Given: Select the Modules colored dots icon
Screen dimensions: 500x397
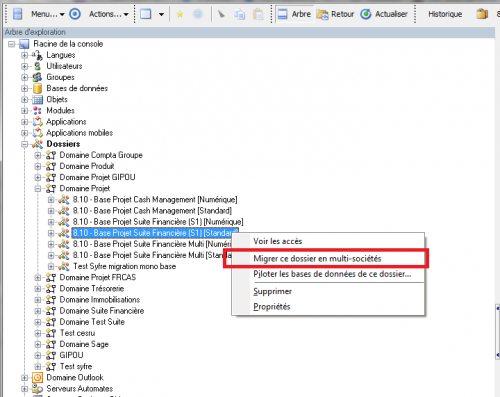Looking at the screenshot, I should pyautogui.click(x=37, y=111).
